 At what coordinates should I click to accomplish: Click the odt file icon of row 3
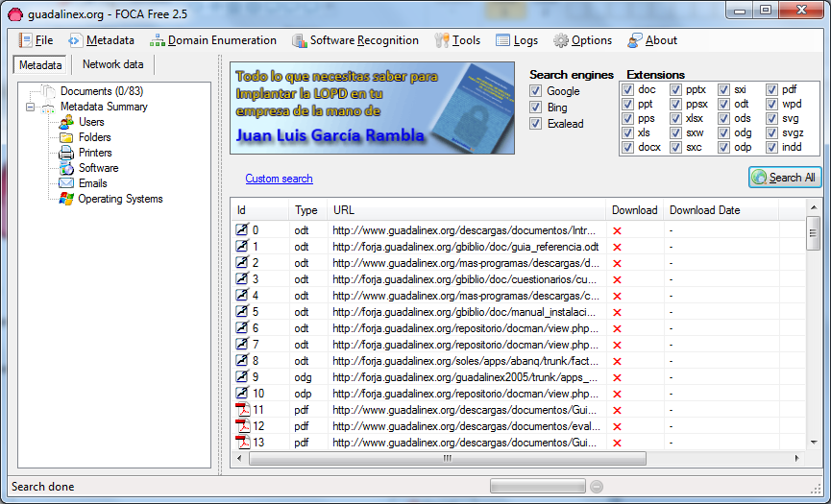(x=242, y=279)
